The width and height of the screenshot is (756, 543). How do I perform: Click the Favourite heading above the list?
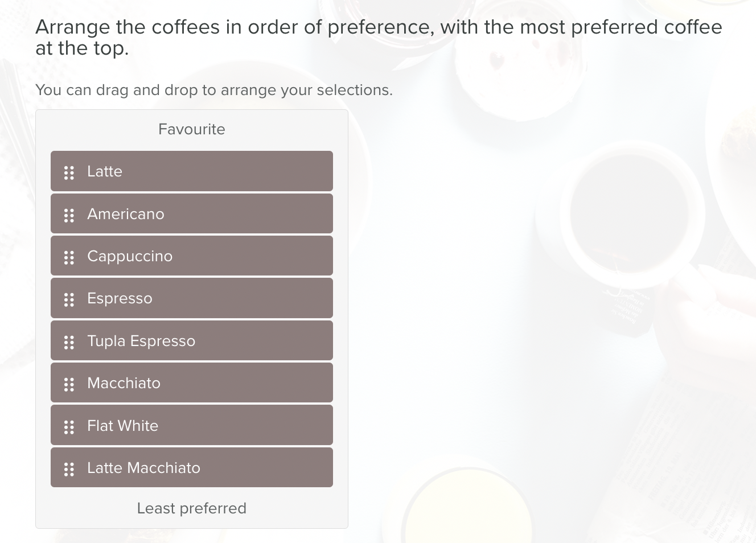pyautogui.click(x=192, y=129)
